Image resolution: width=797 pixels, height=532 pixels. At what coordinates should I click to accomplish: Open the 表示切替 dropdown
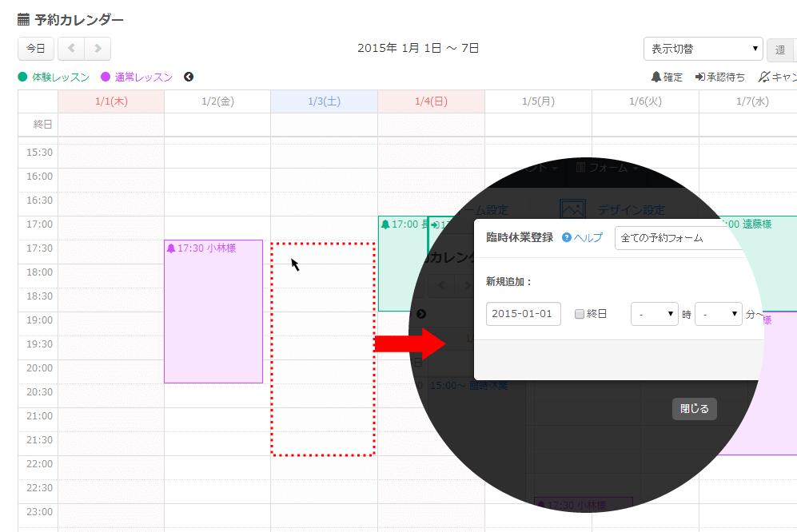pos(703,49)
